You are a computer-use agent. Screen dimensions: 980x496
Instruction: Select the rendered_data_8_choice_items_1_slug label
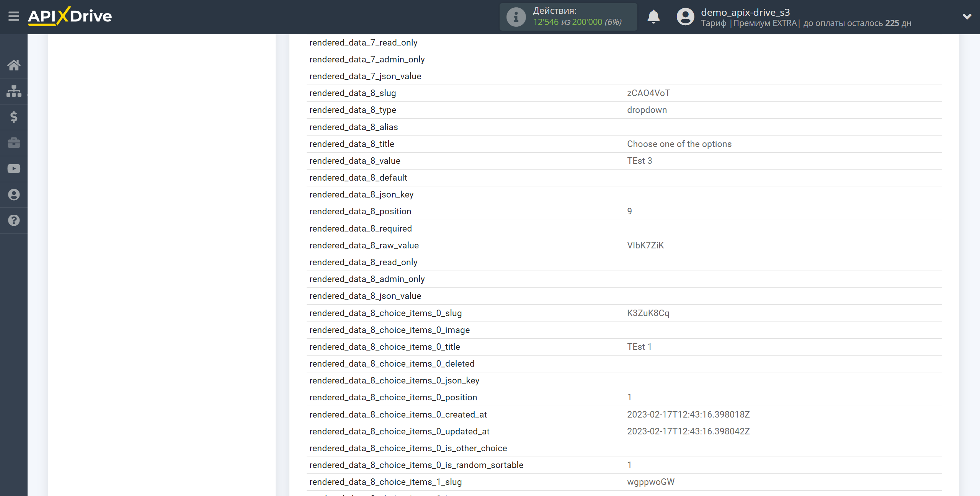pos(385,482)
